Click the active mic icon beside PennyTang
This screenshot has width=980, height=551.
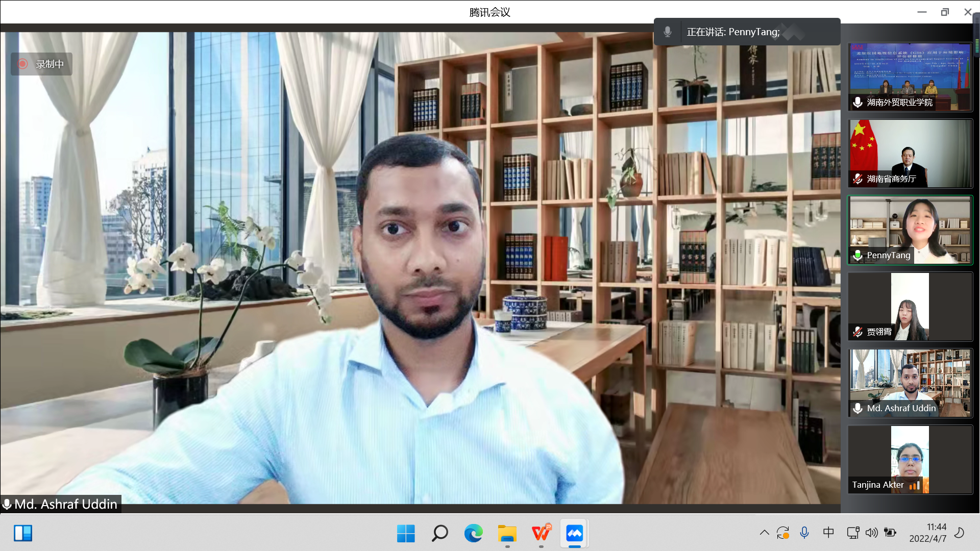[857, 255]
